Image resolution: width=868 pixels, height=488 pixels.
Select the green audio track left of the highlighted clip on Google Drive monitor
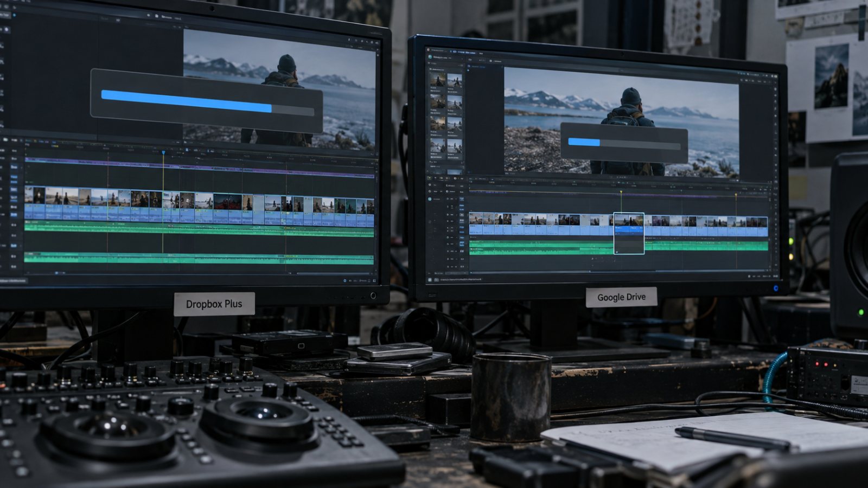[541, 248]
